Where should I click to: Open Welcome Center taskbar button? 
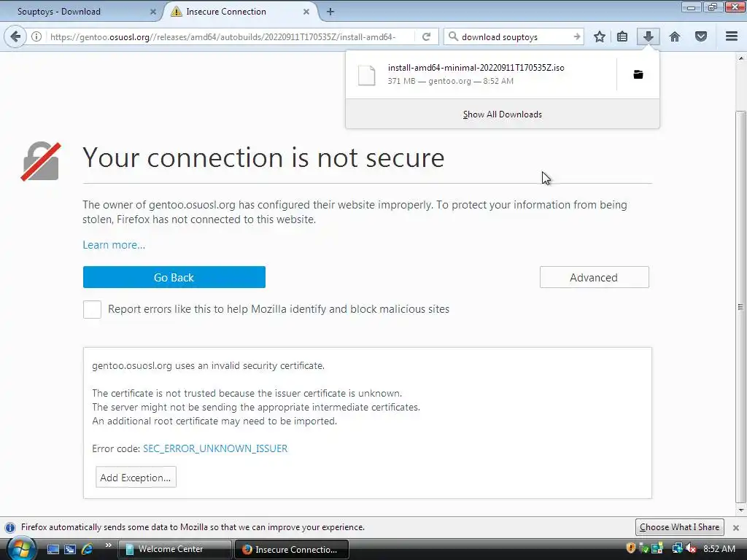tap(174, 549)
